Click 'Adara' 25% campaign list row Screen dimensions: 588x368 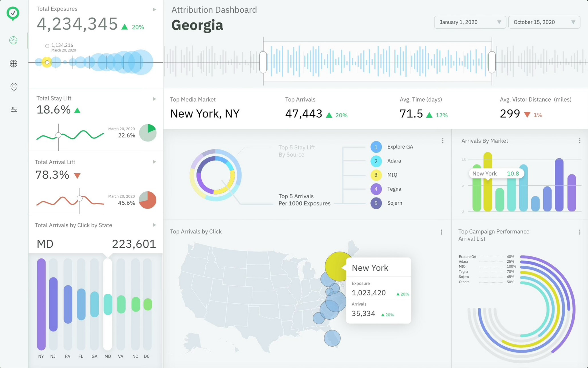[487, 262]
